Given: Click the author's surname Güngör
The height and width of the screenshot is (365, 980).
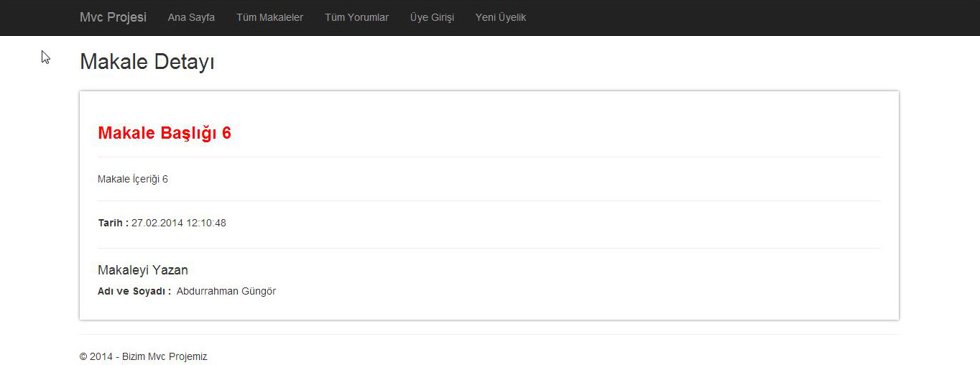Looking at the screenshot, I should click(259, 291).
